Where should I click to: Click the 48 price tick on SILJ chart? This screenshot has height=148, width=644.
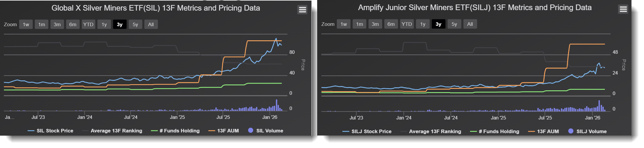(615, 52)
